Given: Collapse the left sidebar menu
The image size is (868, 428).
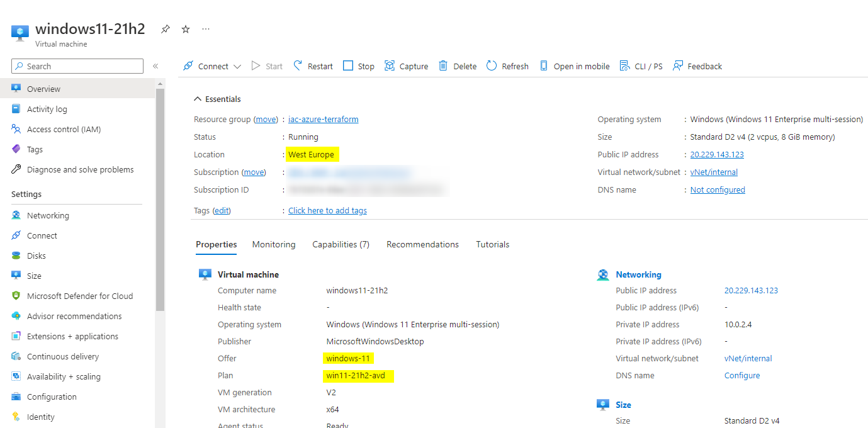Looking at the screenshot, I should 155,66.
